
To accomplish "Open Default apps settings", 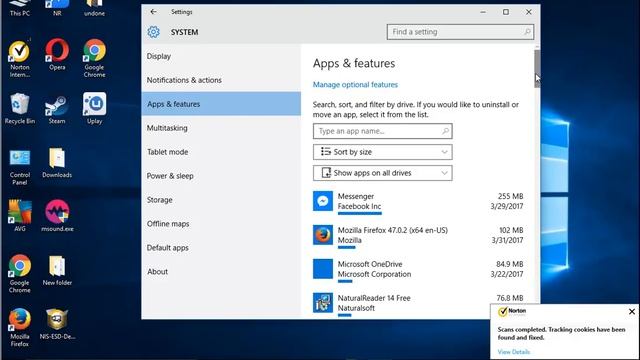I will pos(221,248).
